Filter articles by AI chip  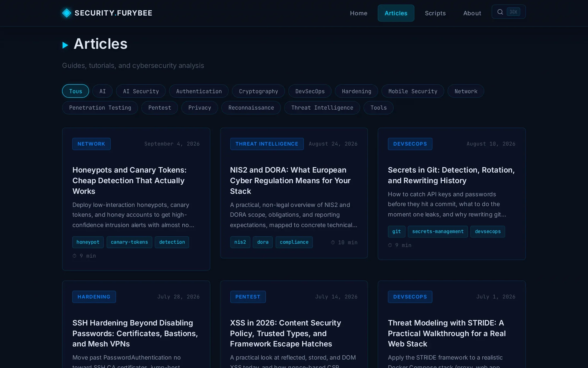pyautogui.click(x=102, y=91)
